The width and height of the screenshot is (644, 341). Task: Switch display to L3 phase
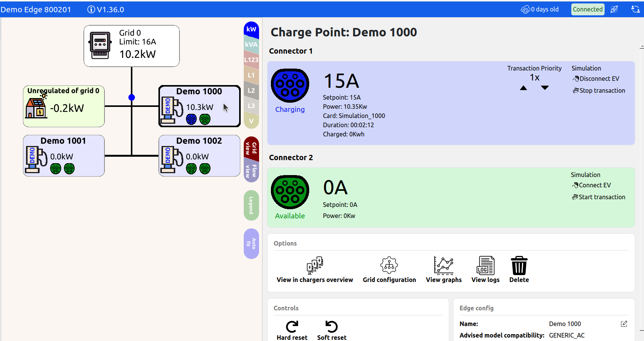(x=251, y=106)
